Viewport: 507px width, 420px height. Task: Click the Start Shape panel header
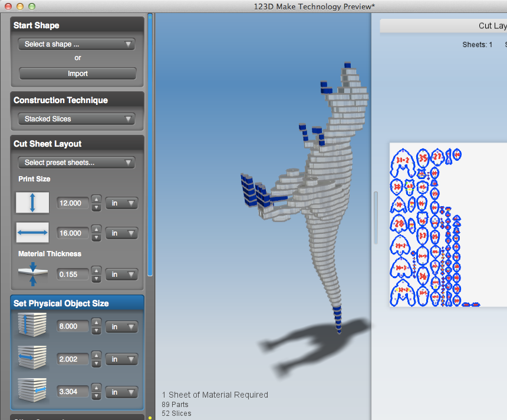click(x=77, y=25)
